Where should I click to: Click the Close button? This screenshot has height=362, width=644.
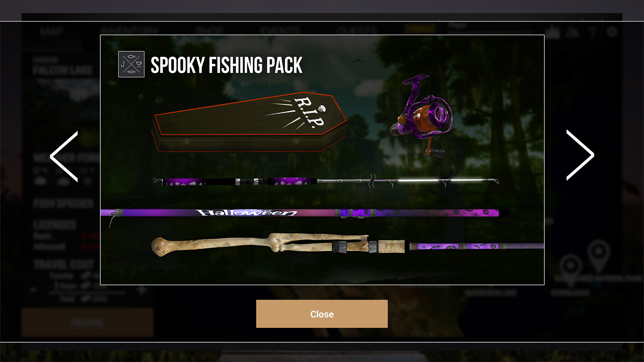click(322, 314)
